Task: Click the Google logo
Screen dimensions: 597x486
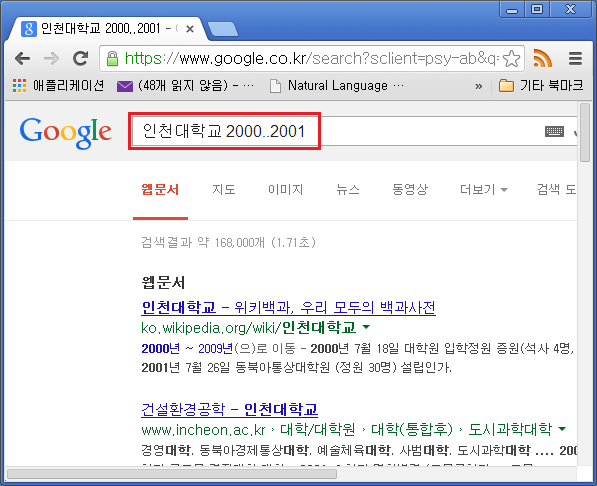Action: tap(65, 132)
